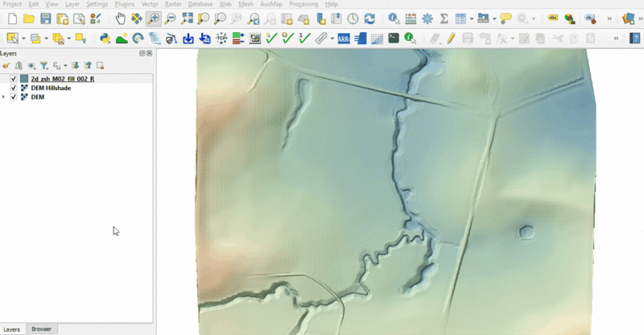The width and height of the screenshot is (644, 335).
Task: Open layer styling panel brush icon
Action: (6, 66)
